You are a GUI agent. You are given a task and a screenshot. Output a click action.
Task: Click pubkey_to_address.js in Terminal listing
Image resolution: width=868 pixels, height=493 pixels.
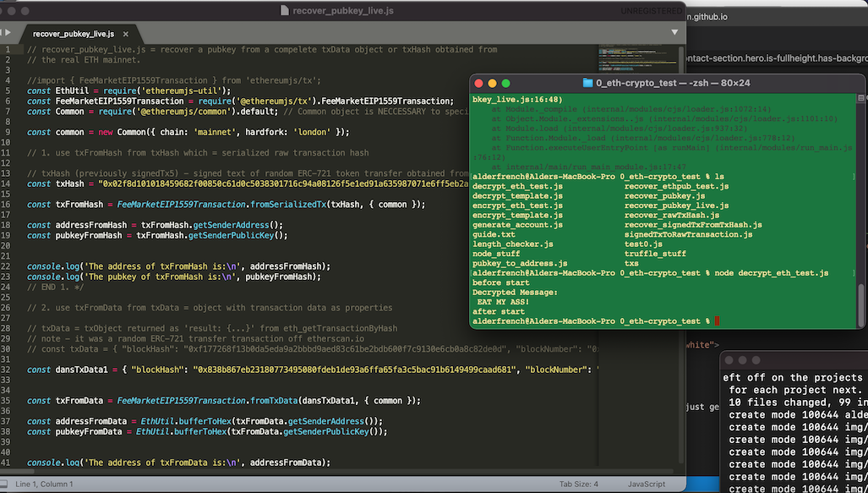pyautogui.click(x=520, y=263)
